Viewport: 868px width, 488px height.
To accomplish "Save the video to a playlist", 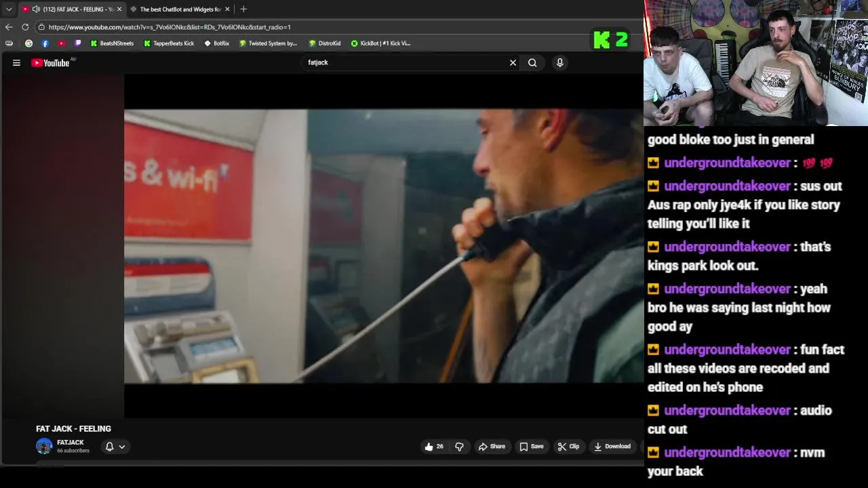I will pos(532,447).
